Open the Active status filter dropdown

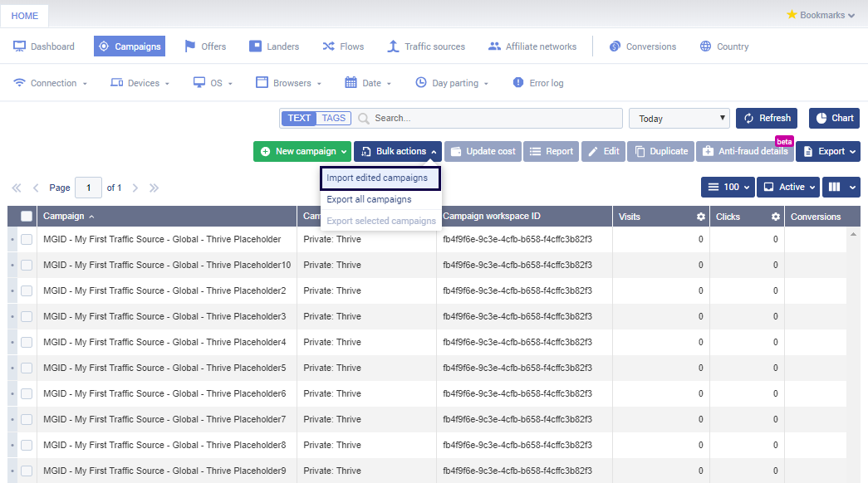click(x=787, y=188)
